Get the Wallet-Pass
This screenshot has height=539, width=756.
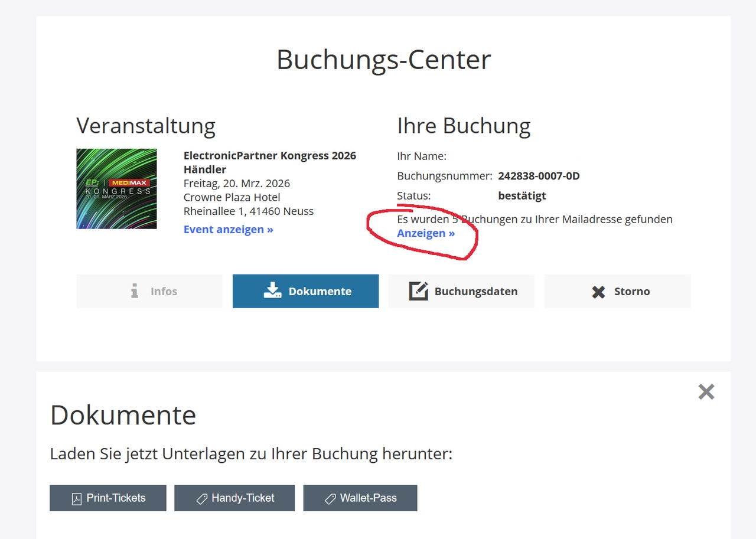point(360,498)
